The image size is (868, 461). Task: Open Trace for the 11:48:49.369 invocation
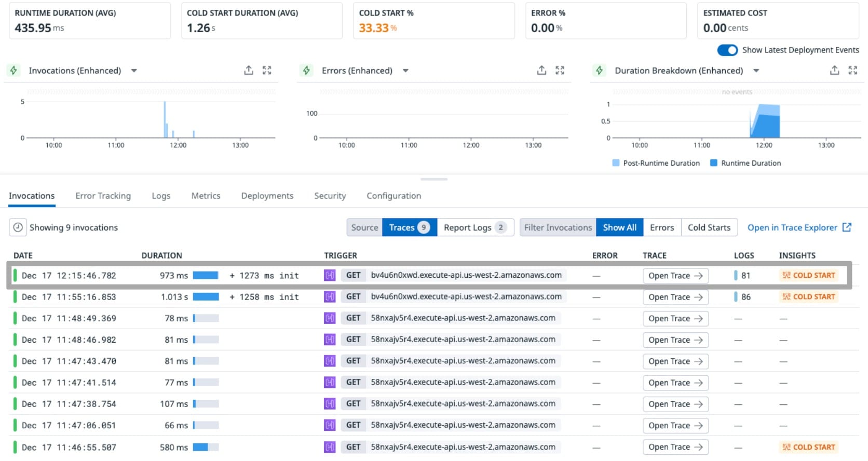[675, 318]
